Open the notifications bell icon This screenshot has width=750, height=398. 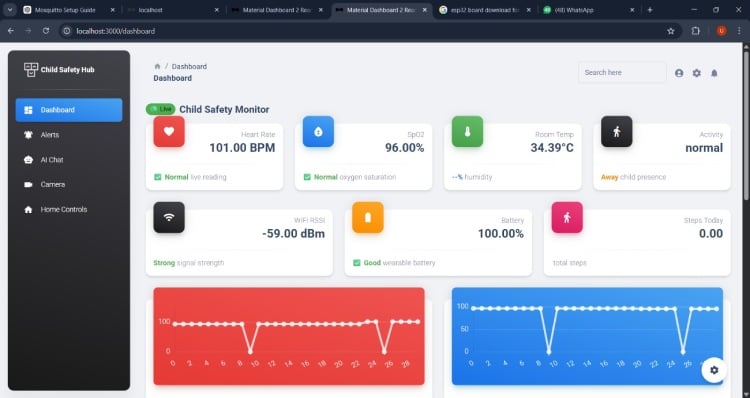tap(714, 73)
